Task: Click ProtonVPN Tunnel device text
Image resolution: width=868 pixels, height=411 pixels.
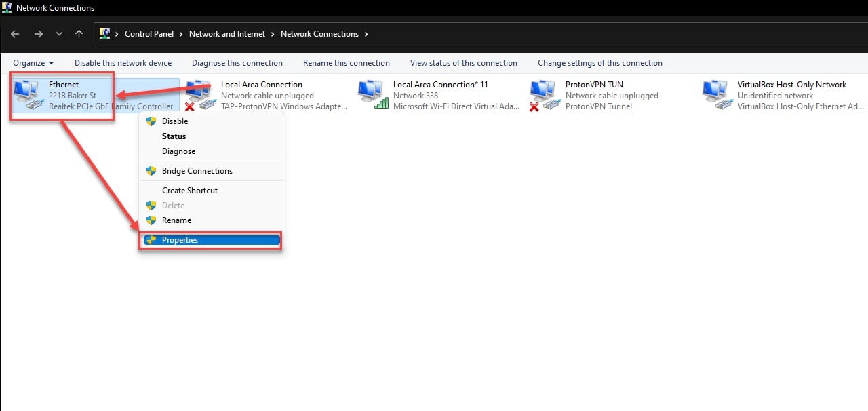Action: click(599, 106)
